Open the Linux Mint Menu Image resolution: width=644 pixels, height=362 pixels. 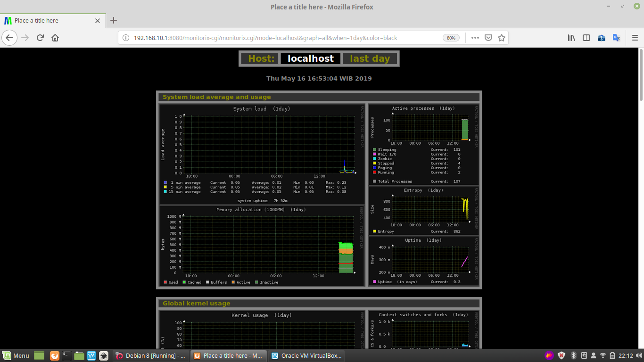coord(15,355)
